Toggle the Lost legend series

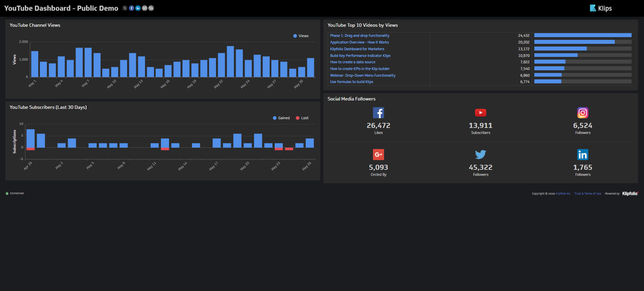(302, 118)
